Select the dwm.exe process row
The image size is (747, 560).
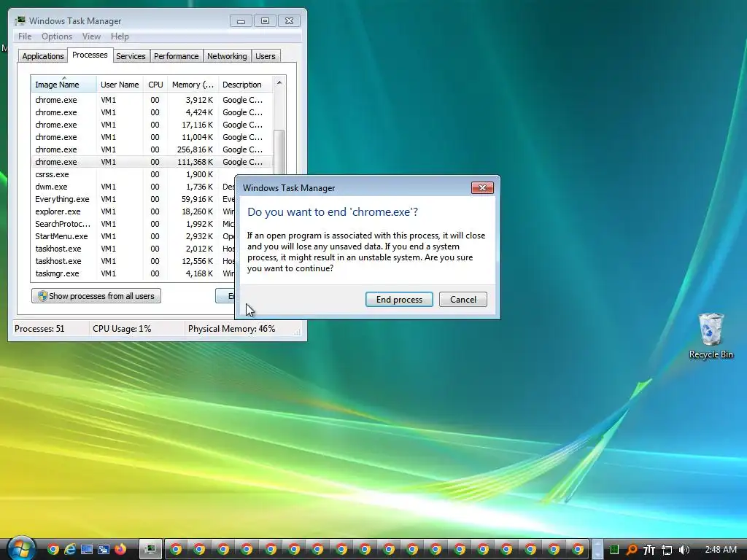click(x=133, y=187)
